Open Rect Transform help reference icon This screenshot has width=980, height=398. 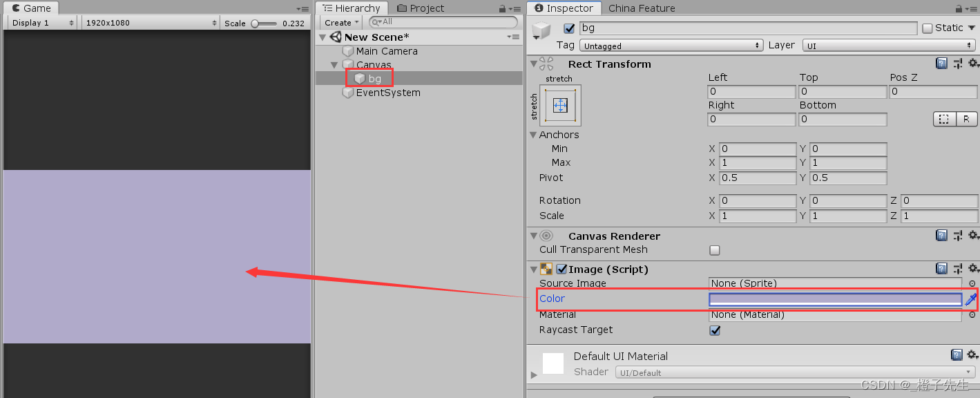point(941,64)
